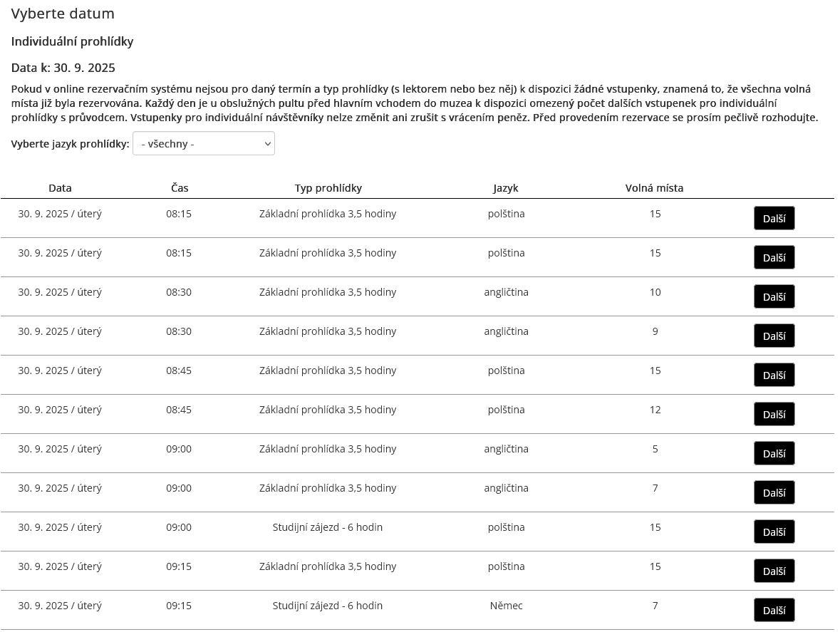Click the Data column header
This screenshot has height=632, width=840.
tap(60, 188)
